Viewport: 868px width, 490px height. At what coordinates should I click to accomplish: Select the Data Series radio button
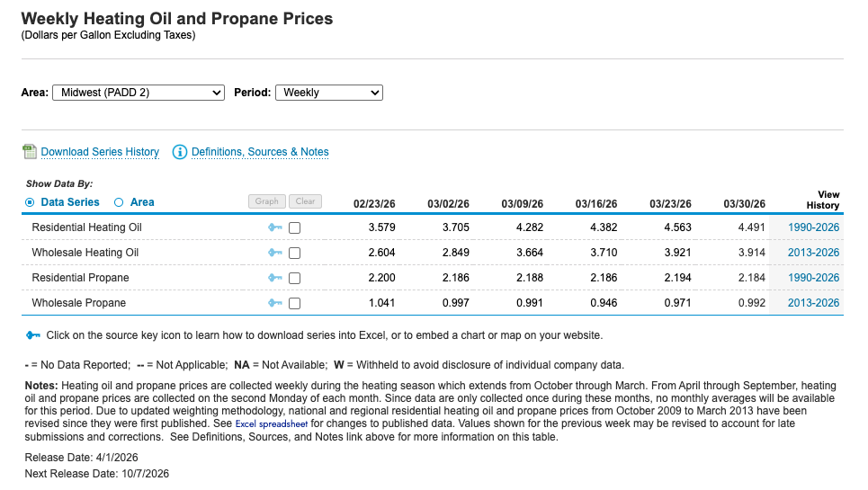(30, 202)
